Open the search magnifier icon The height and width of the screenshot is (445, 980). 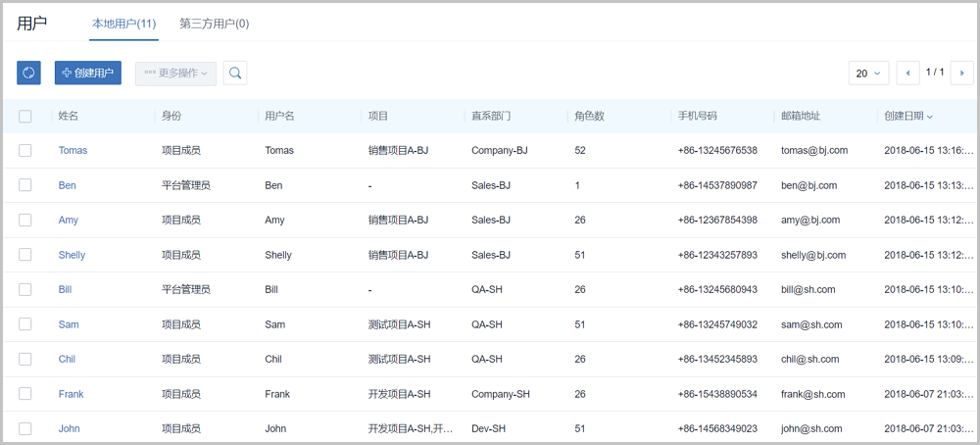234,73
